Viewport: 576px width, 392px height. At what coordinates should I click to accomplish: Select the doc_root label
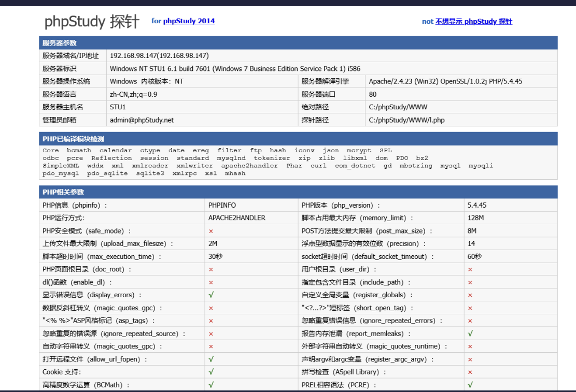click(87, 269)
